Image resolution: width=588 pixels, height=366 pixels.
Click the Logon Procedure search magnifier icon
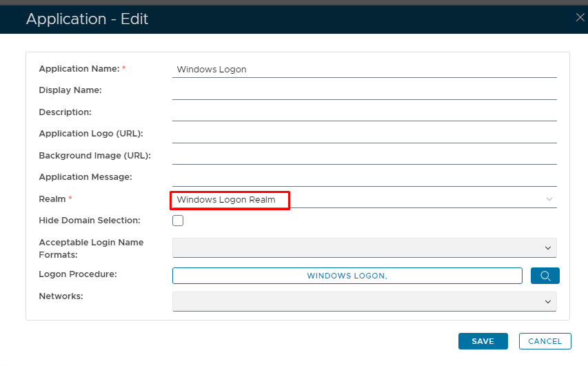[545, 276]
